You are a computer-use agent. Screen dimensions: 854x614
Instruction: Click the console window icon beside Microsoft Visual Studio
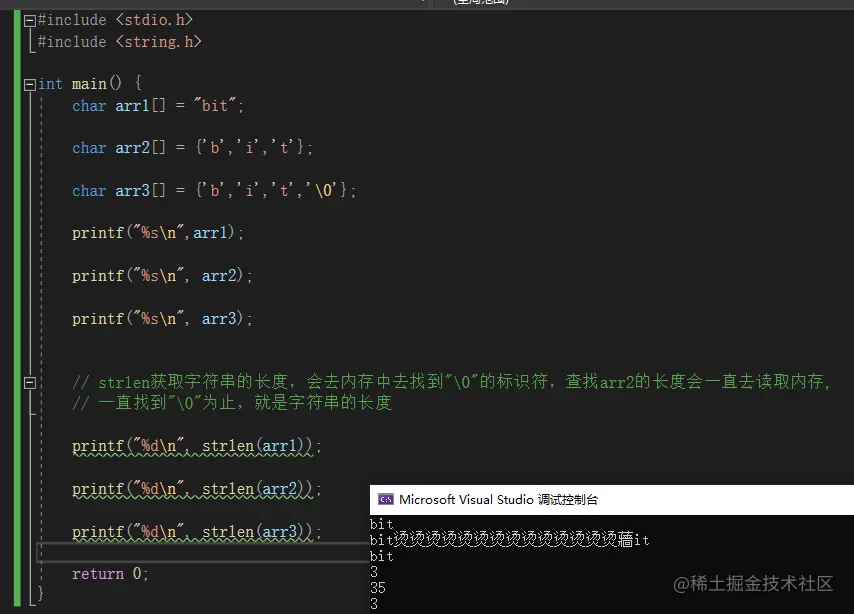386,500
